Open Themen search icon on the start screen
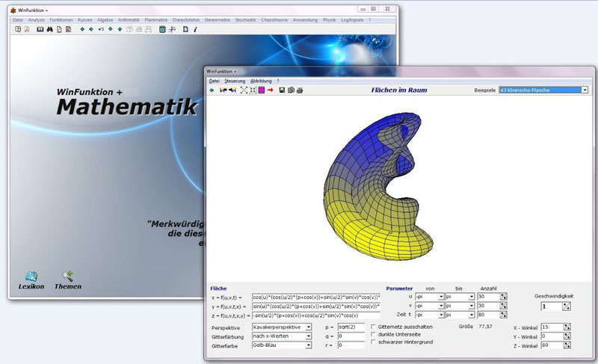The image size is (598, 364). (x=67, y=280)
